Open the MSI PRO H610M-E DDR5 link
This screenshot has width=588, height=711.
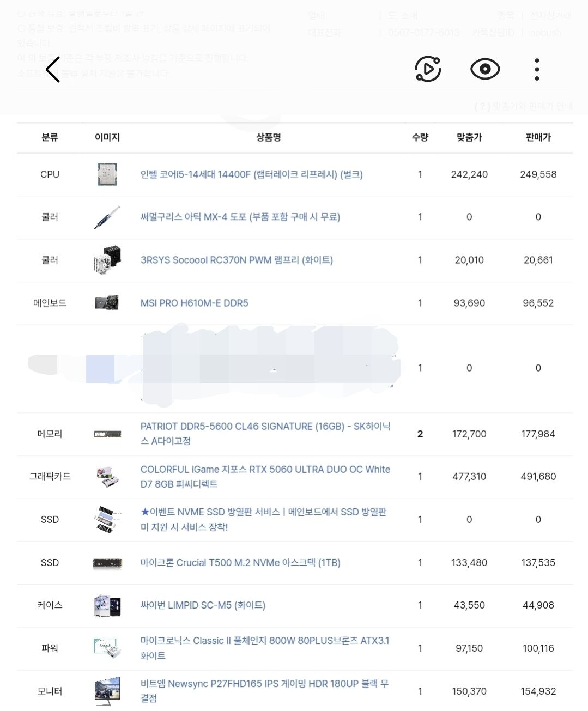coord(194,303)
